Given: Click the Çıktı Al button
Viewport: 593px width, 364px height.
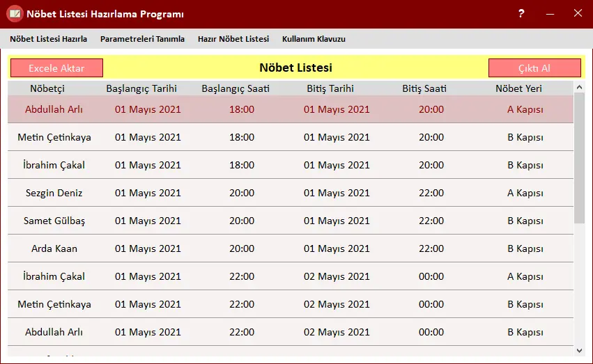Looking at the screenshot, I should click(x=534, y=68).
